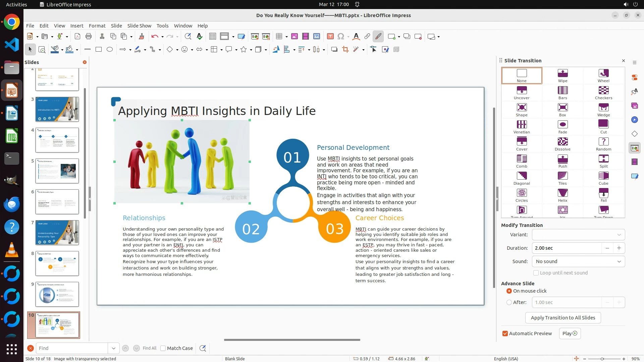Open the Format menu
This screenshot has height=362, width=644.
coord(97,26)
